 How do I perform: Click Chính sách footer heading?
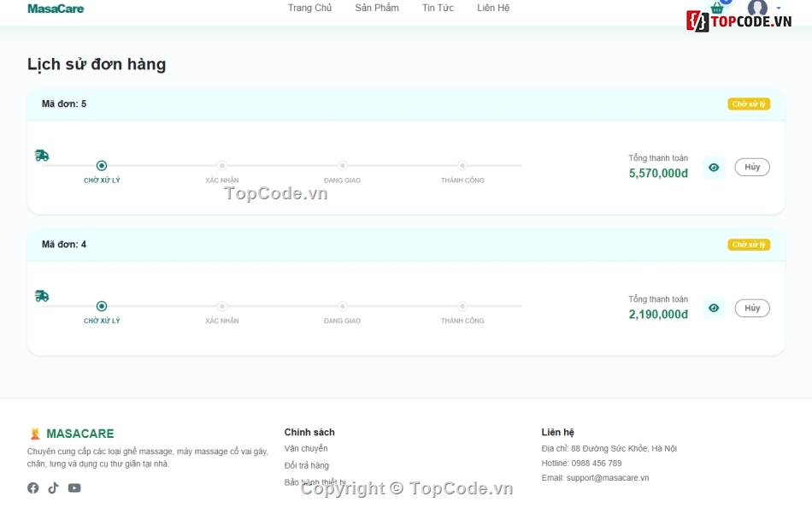[309, 432]
